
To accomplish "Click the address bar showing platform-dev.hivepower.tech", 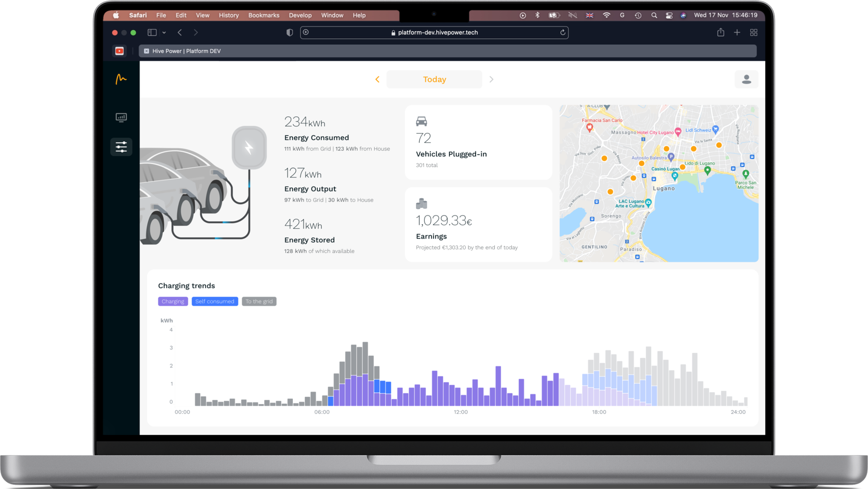I will coord(434,33).
